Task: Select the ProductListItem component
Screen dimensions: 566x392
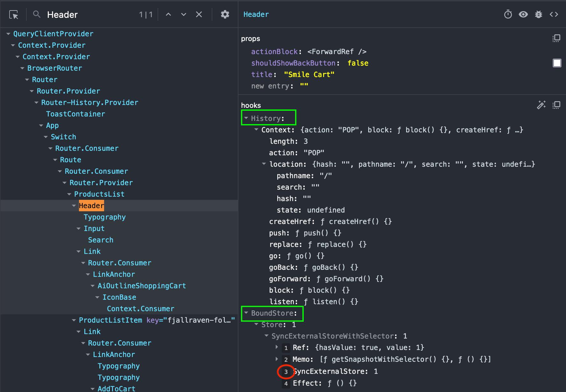Action: pyautogui.click(x=110, y=320)
